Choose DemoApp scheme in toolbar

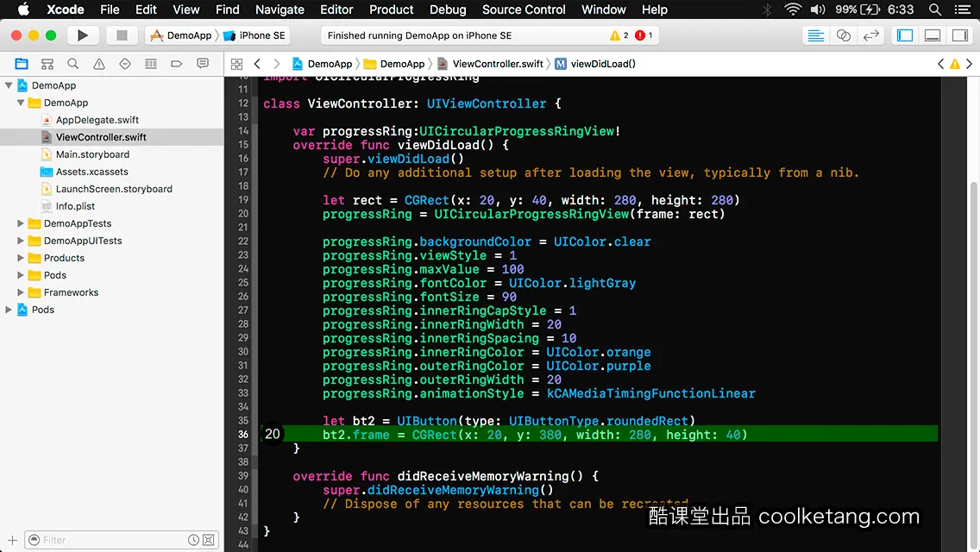pyautogui.click(x=182, y=35)
